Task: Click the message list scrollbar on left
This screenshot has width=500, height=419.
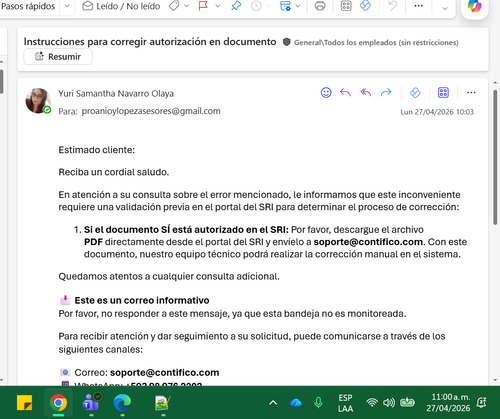Action: pos(2,82)
